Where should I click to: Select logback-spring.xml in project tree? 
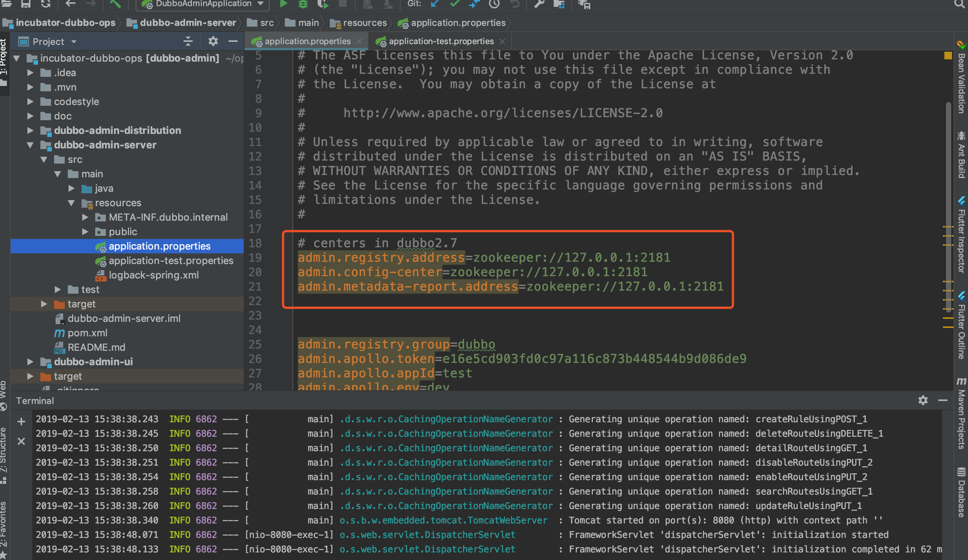(x=153, y=275)
